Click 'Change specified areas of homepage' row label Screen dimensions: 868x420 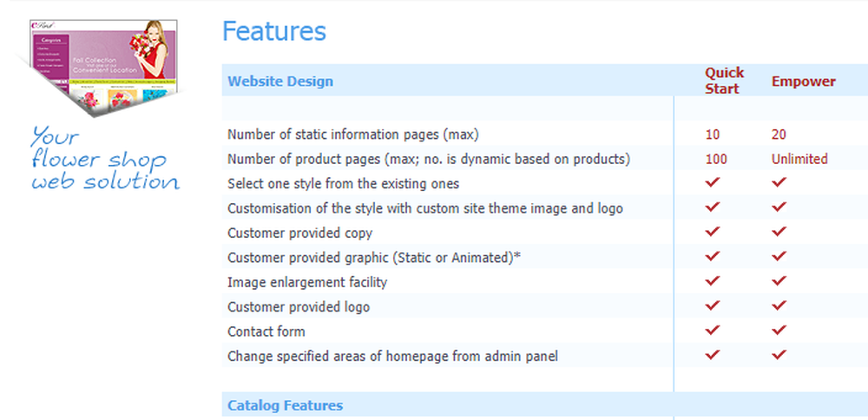click(x=392, y=357)
